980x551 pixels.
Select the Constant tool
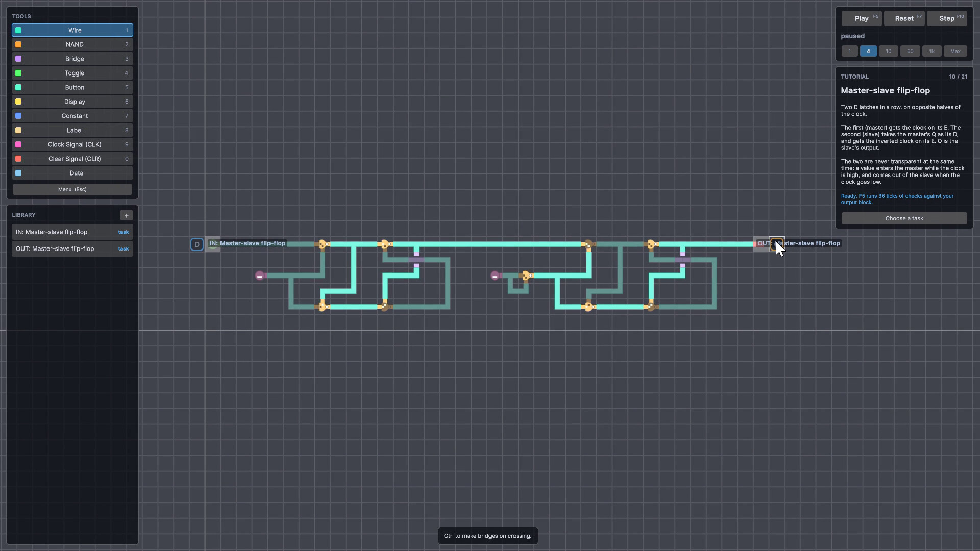[72, 116]
